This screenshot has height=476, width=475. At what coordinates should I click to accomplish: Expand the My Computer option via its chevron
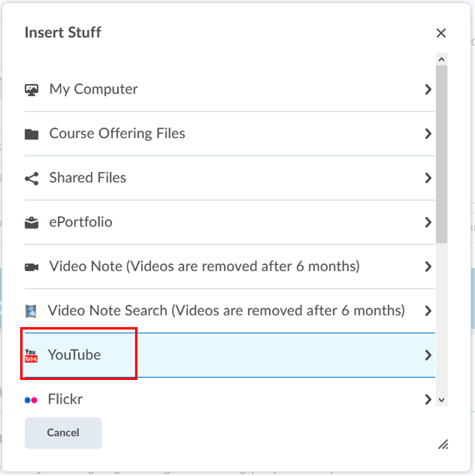pos(428,89)
